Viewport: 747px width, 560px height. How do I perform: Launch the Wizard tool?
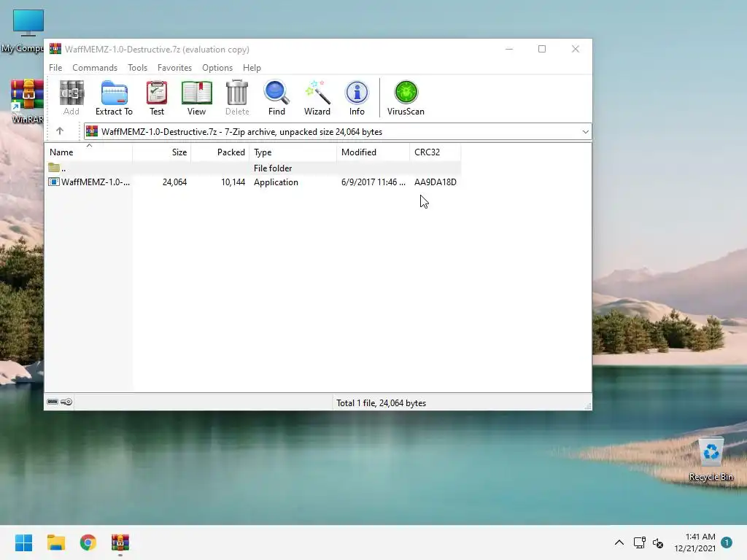(317, 98)
